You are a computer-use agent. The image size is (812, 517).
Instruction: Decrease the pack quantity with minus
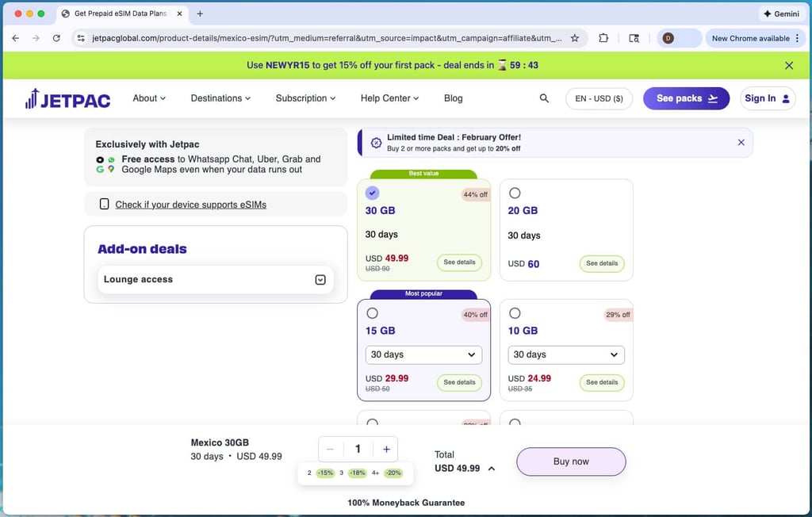point(331,449)
